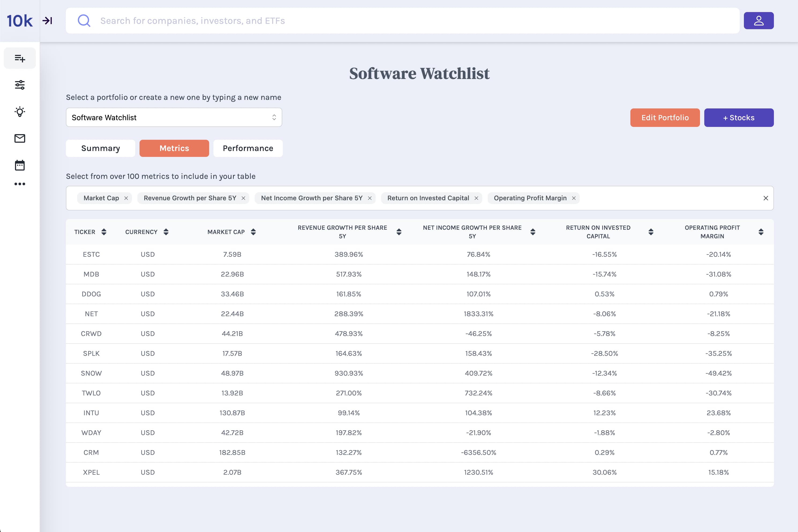Focus the company search field

[x=403, y=21]
